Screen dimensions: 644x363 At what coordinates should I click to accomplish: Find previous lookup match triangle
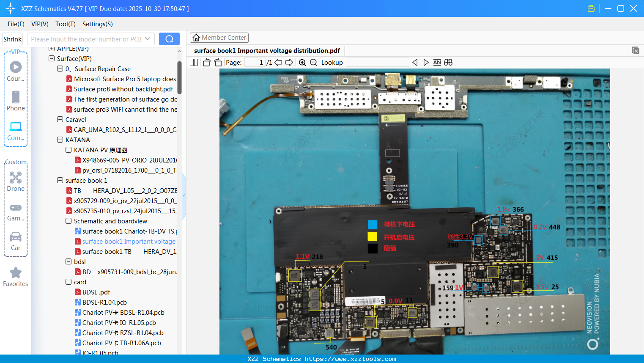(415, 62)
